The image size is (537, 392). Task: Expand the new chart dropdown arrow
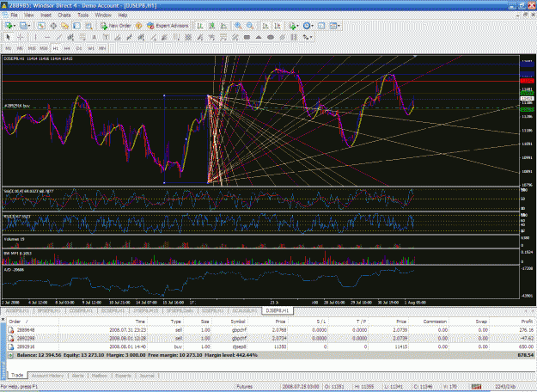15,26
